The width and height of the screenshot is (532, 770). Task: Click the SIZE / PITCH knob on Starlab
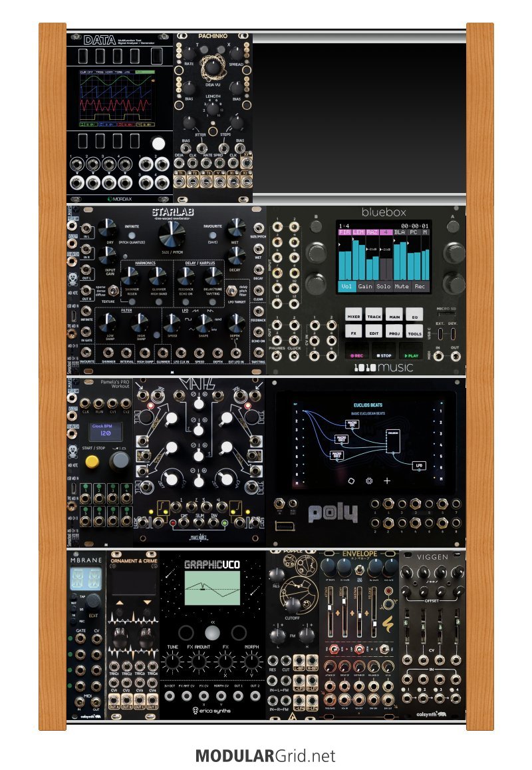pyautogui.click(x=172, y=234)
